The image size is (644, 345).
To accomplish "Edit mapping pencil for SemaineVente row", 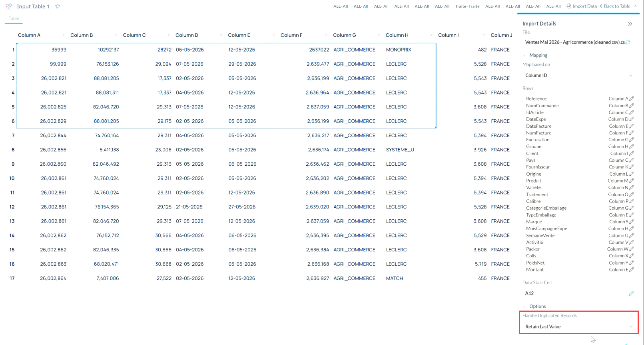I will tap(632, 235).
